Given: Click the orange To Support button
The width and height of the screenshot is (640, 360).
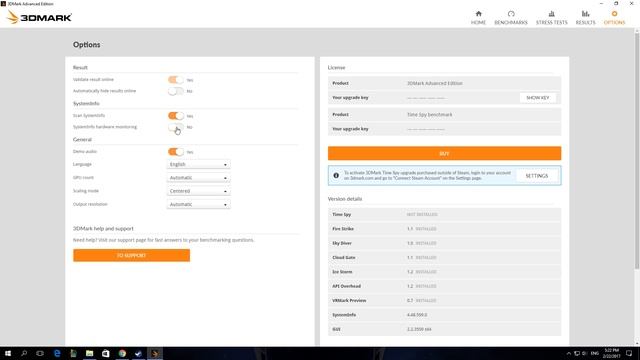Looking at the screenshot, I should pyautogui.click(x=131, y=256).
